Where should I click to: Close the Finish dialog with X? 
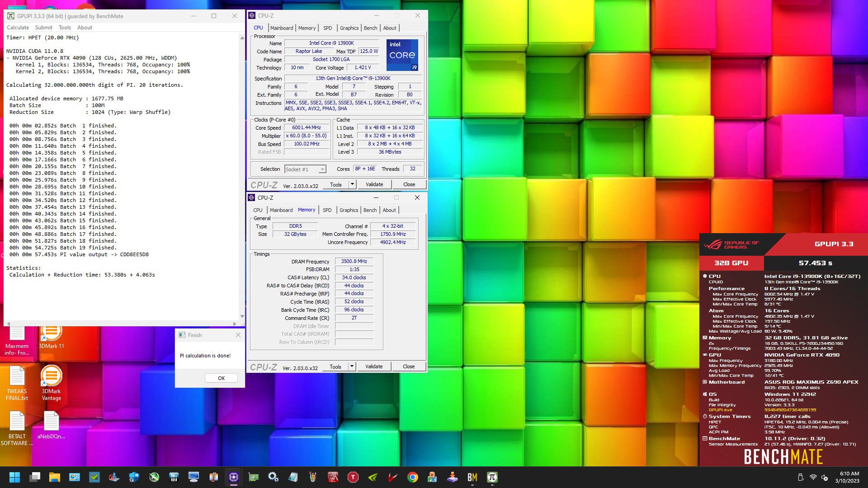(x=238, y=335)
